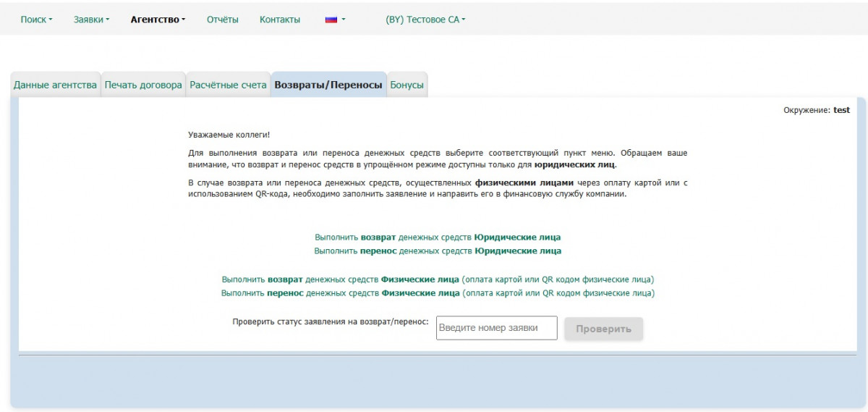The width and height of the screenshot is (868, 412).
Task: Open перенос link for Физические лица
Action: tap(438, 293)
